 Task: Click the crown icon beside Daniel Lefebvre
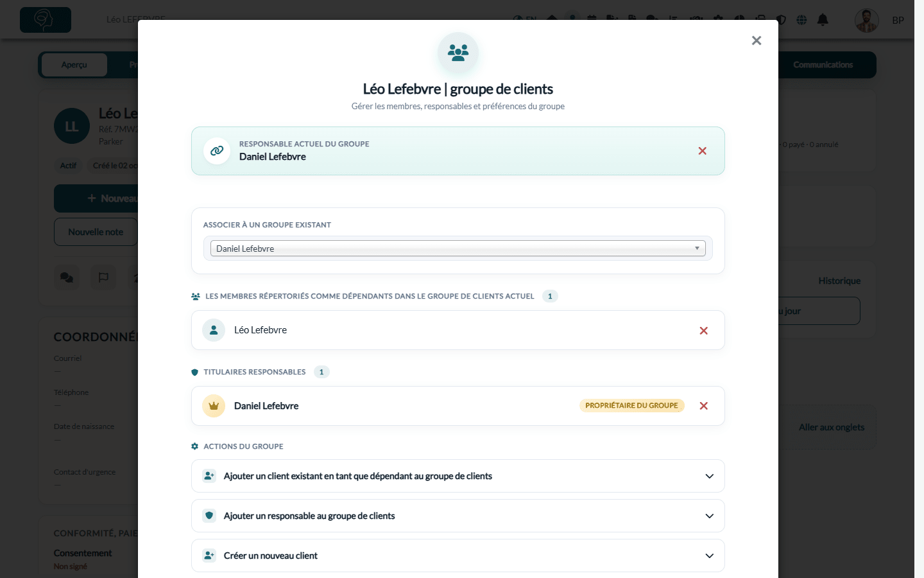point(214,406)
